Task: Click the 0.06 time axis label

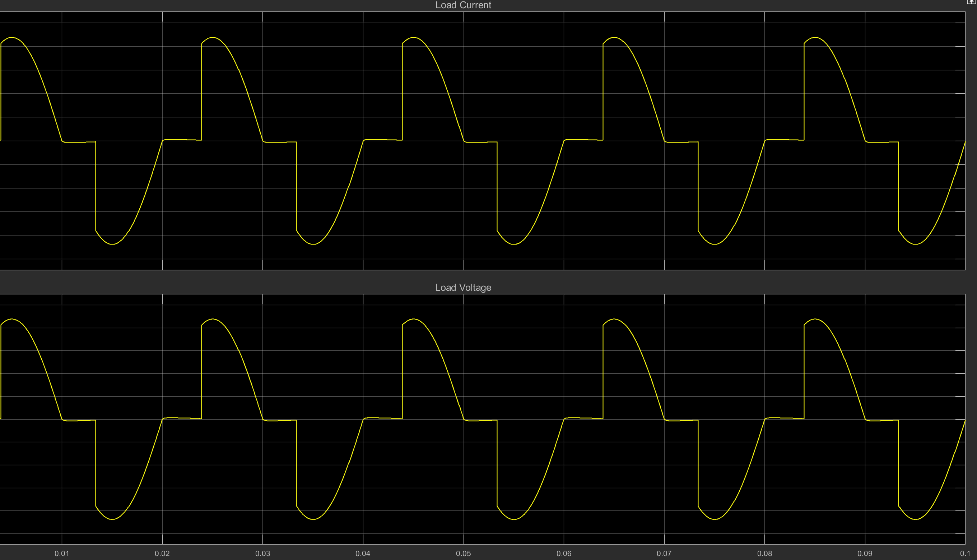Action: 564,554
